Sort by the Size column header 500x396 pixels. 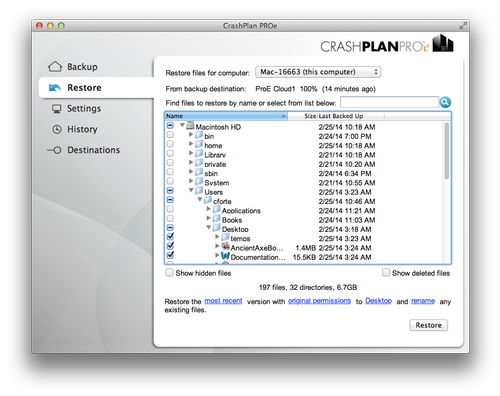[302, 116]
